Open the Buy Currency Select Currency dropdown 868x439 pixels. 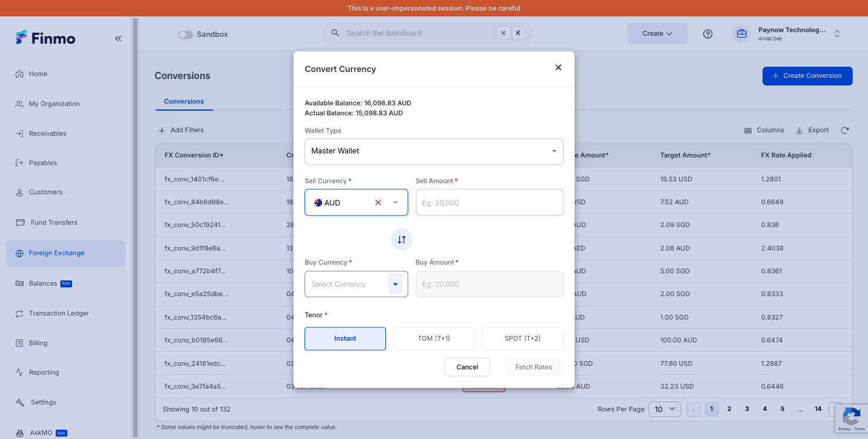[x=356, y=284]
